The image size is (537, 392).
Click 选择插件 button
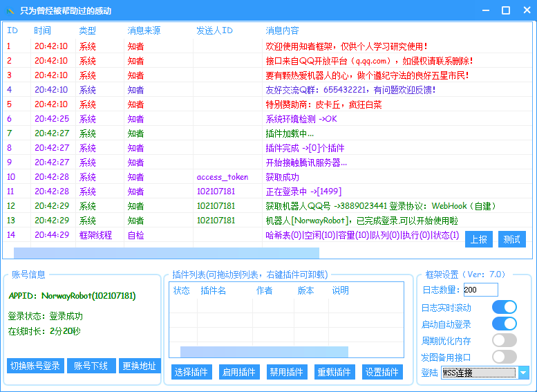point(191,372)
